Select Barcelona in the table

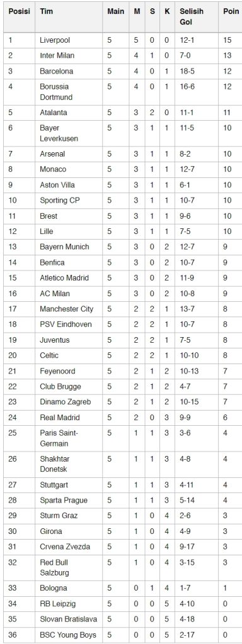(x=56, y=71)
